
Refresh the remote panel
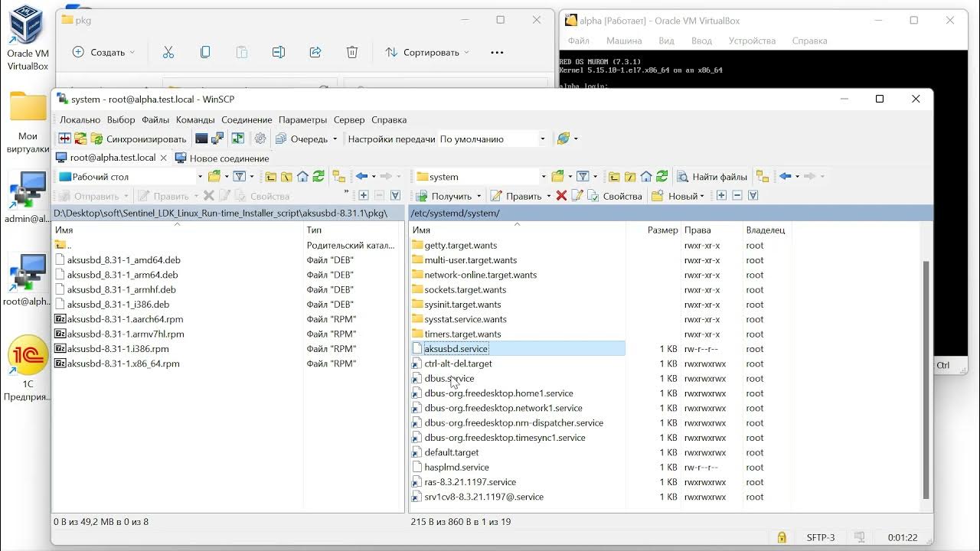click(x=662, y=177)
